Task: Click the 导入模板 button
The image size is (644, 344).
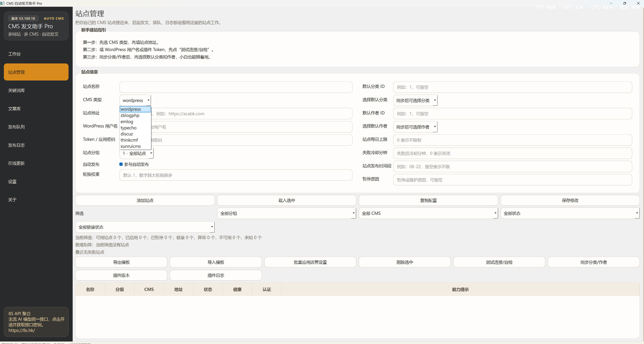Action: (x=216, y=262)
